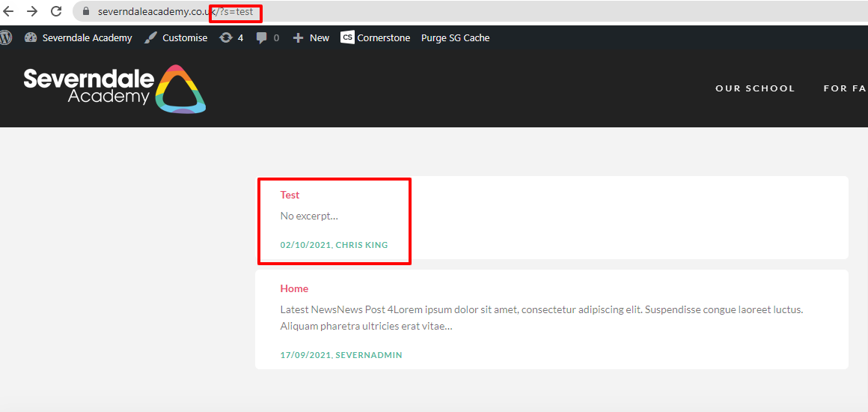Click the SEVERNADMIN author link

368,355
